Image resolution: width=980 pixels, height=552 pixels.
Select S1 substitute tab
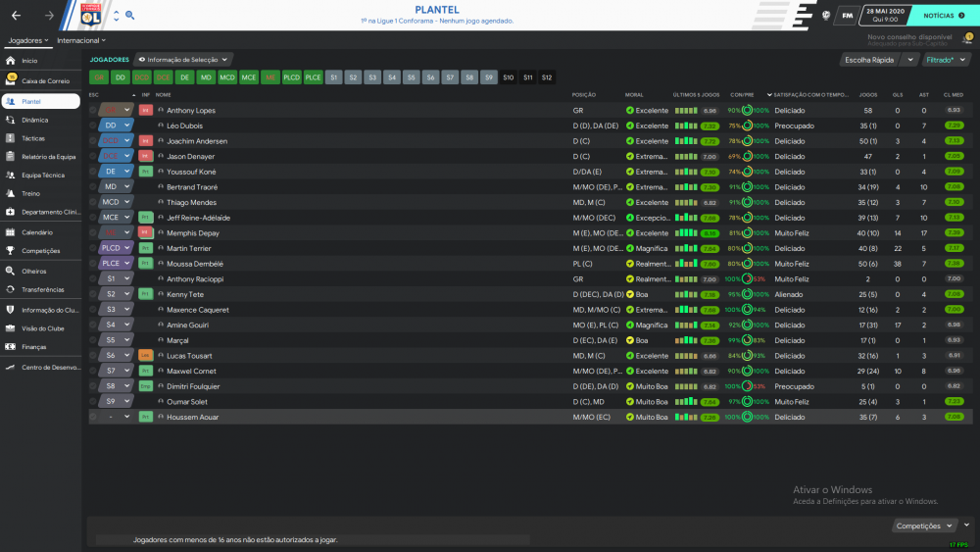pos(334,77)
